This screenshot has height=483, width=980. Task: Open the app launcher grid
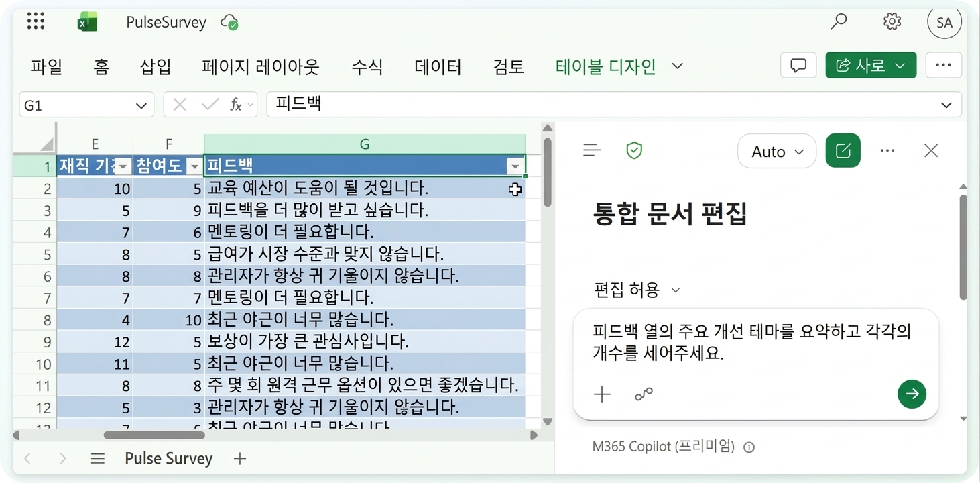tap(36, 21)
